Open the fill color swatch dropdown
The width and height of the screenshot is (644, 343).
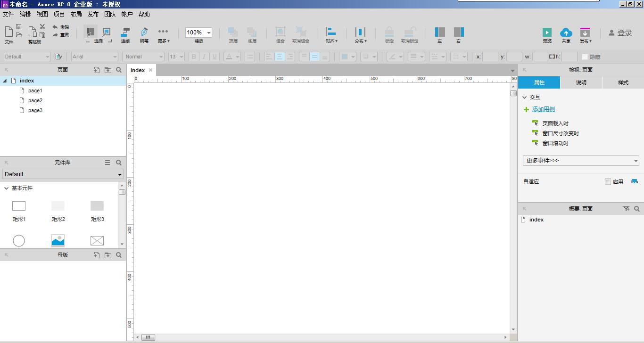348,57
